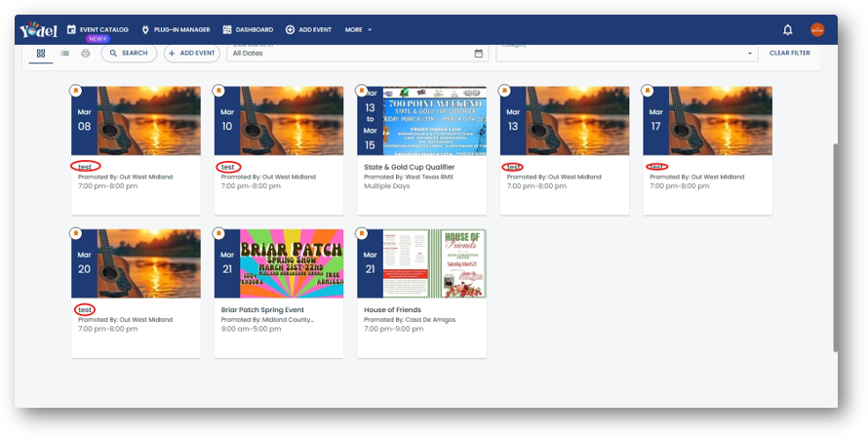Open the Briar Patch Spring Show image
Screen dimensions: 868x438
(x=292, y=263)
